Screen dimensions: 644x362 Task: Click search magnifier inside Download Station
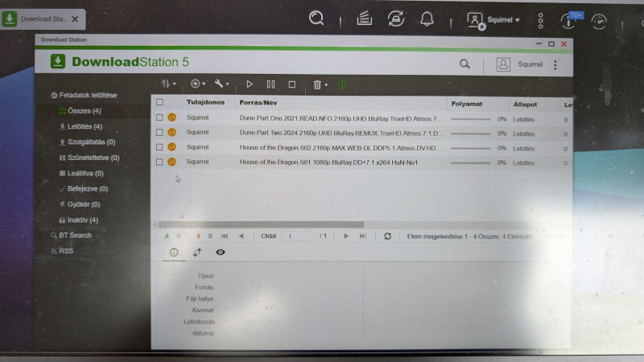(x=464, y=64)
